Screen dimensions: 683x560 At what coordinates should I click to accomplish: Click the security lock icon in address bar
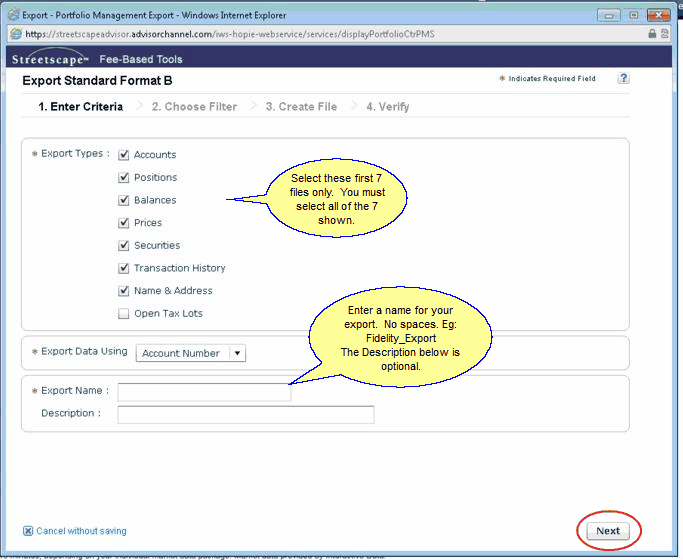652,34
